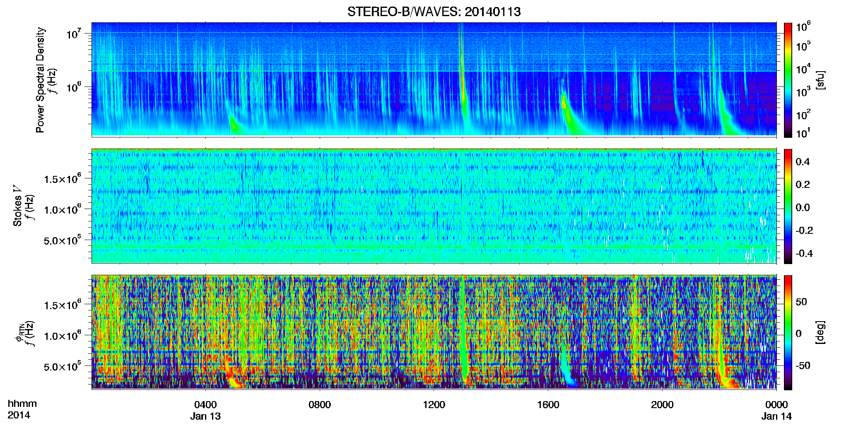Click the burst near 0500 in top panel
The width and height of the screenshot is (868, 447).
click(235, 123)
